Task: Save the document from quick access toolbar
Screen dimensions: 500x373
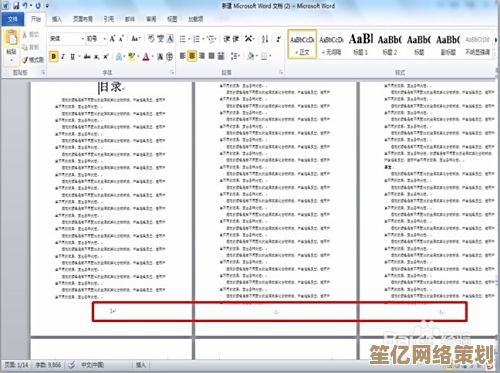Action: 16,6
